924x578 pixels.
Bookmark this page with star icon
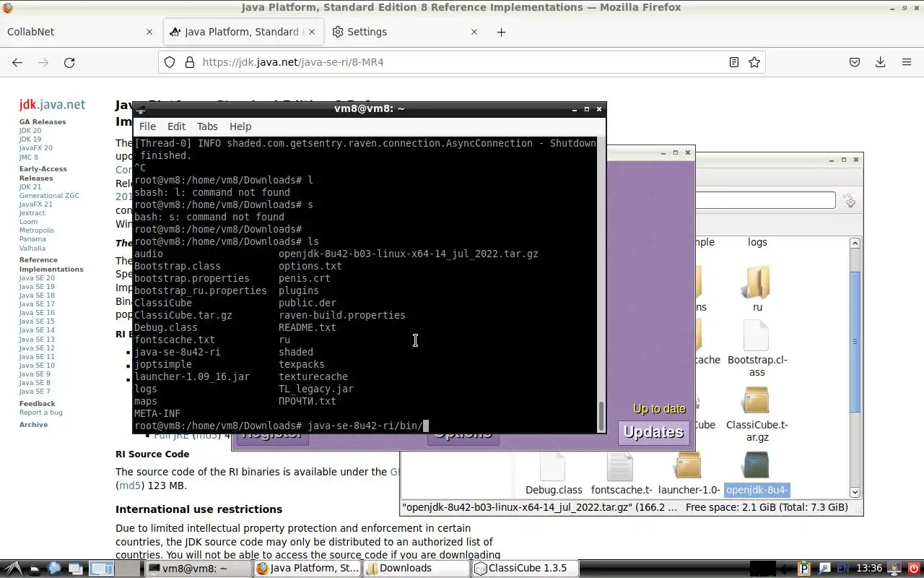point(754,62)
